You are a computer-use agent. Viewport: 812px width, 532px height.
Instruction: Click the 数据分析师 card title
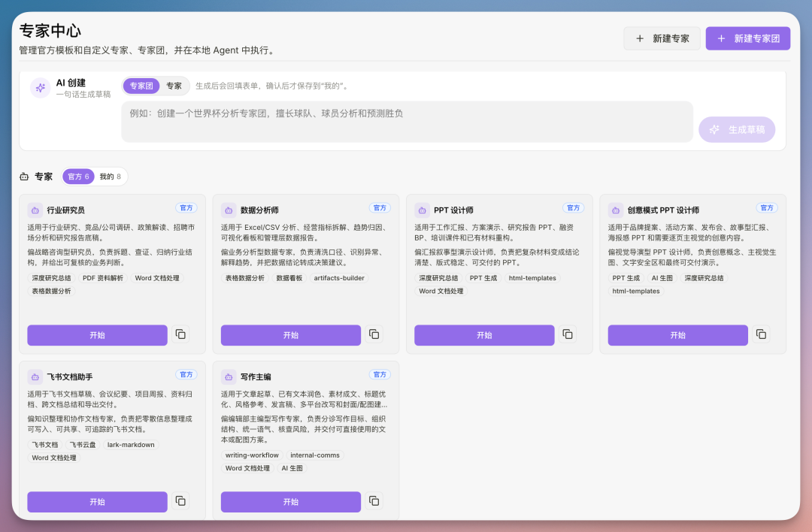pyautogui.click(x=259, y=210)
